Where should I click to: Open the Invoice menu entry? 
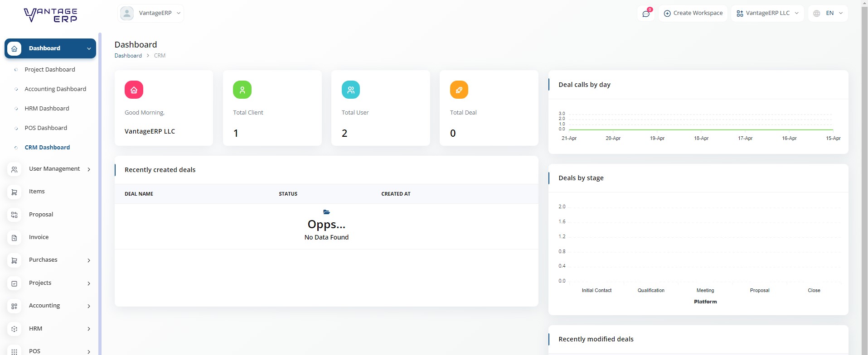(39, 237)
